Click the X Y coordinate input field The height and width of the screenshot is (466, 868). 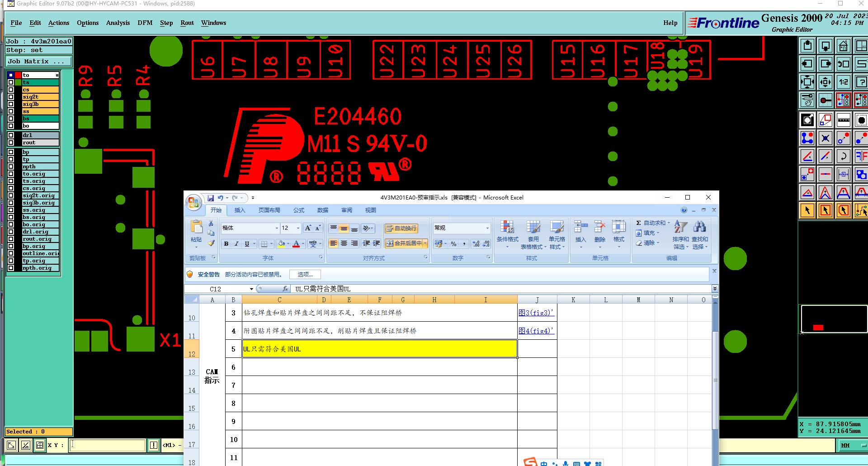[x=108, y=445]
